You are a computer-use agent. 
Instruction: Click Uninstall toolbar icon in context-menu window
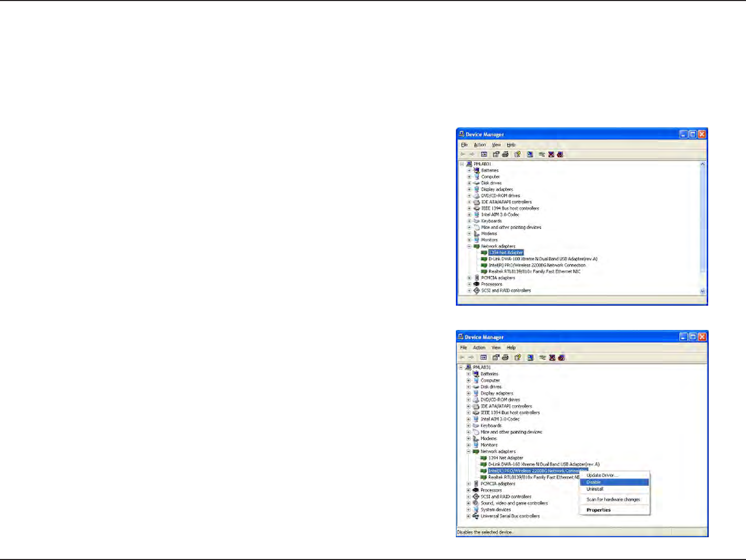tap(562, 357)
